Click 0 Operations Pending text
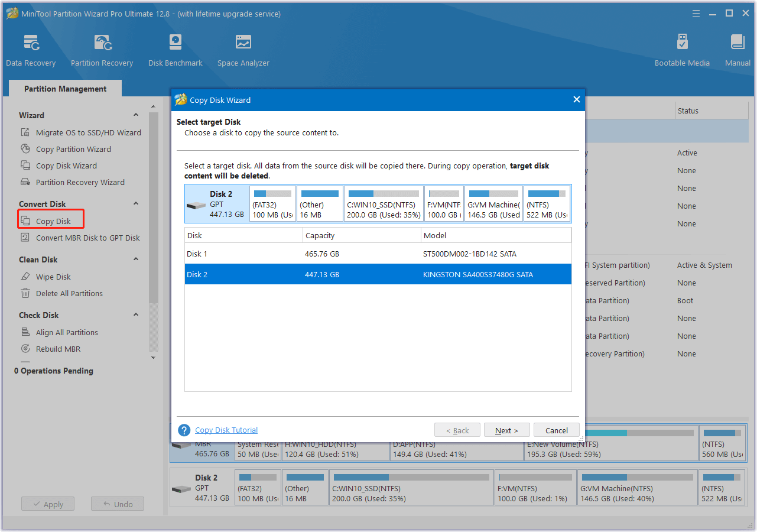The height and width of the screenshot is (532, 757). pyautogui.click(x=54, y=371)
